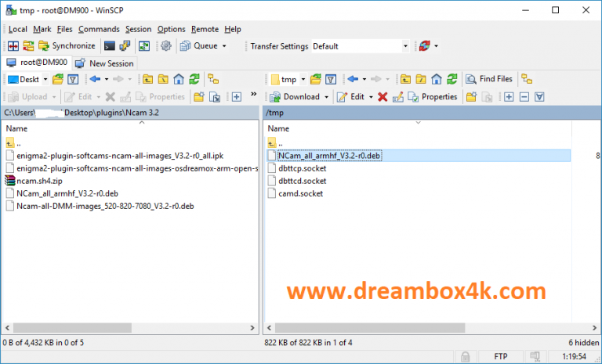The width and height of the screenshot is (602, 364).
Task: Go back in local panel history
Action: click(95, 79)
